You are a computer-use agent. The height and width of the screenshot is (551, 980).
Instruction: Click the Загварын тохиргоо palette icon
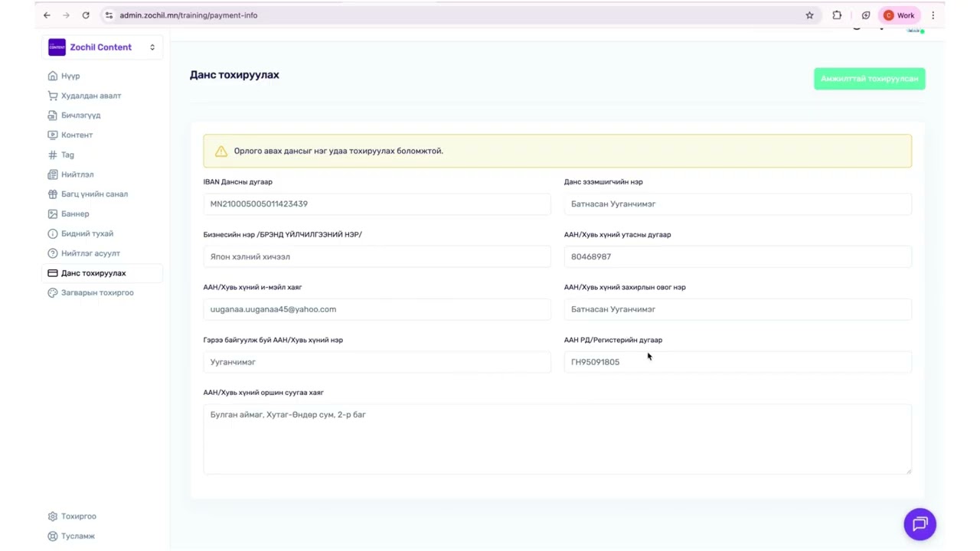(x=53, y=292)
